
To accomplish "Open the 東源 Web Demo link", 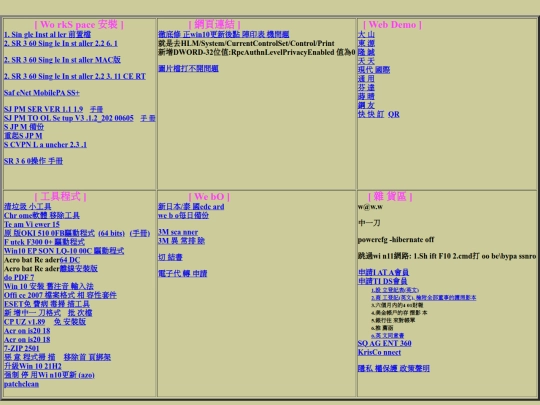I will pos(366,43).
